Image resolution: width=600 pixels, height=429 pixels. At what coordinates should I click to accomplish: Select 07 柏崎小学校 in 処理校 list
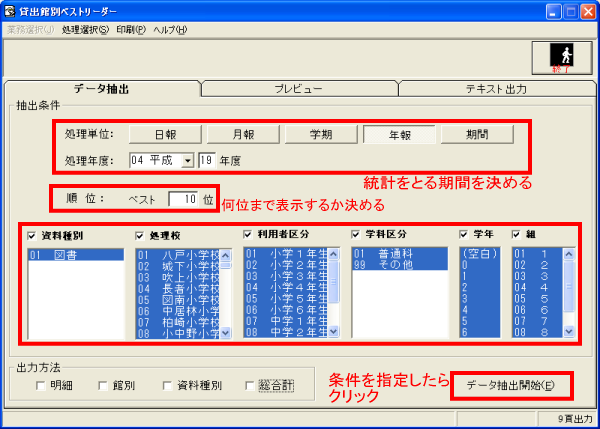point(178,322)
